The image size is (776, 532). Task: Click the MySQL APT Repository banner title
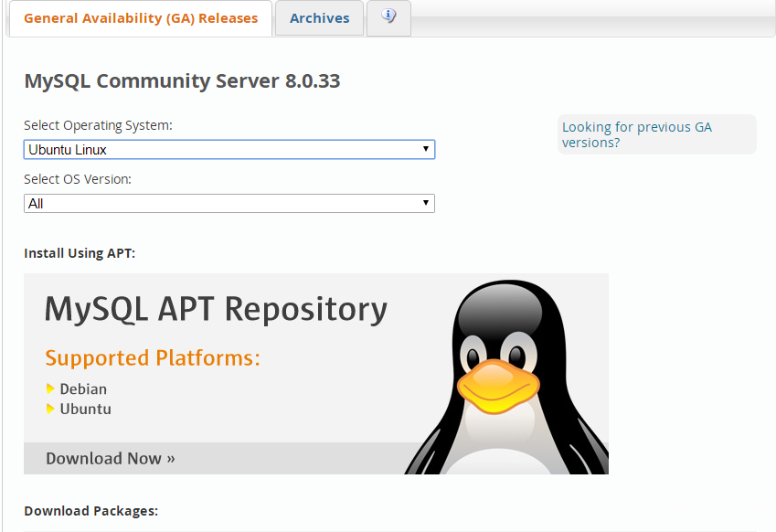pos(216,309)
